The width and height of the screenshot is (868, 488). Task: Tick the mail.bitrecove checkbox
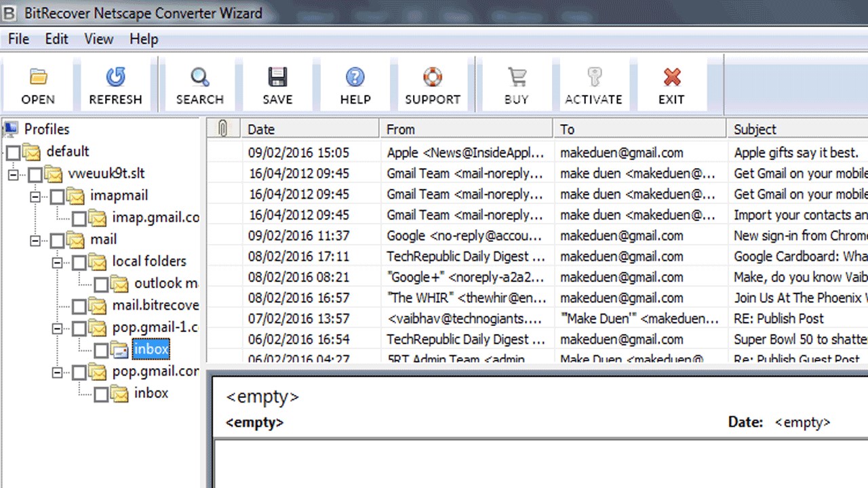[79, 306]
